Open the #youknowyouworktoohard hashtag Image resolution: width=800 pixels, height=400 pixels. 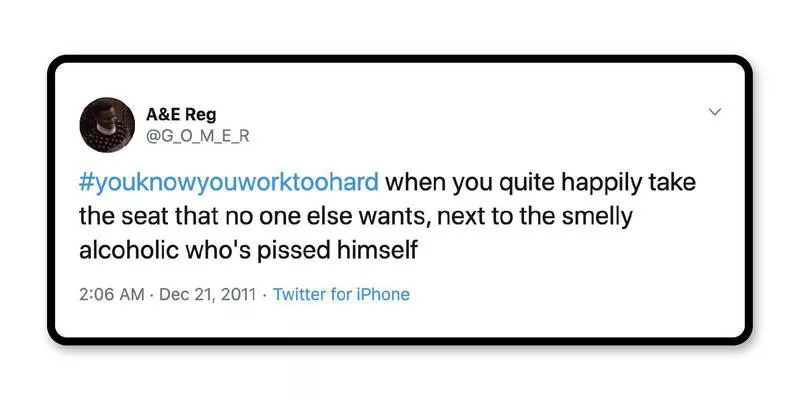229,184
